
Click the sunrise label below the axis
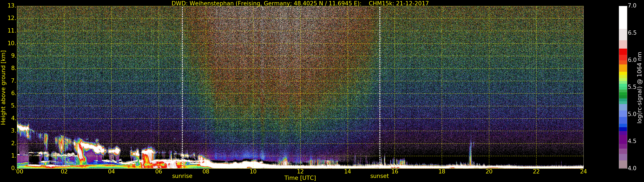pos(182,176)
